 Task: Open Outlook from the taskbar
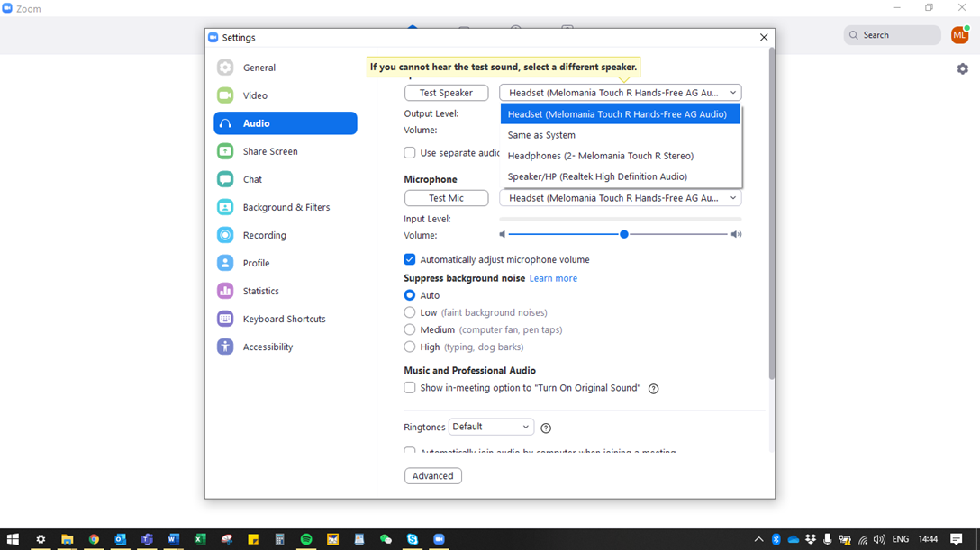120,539
